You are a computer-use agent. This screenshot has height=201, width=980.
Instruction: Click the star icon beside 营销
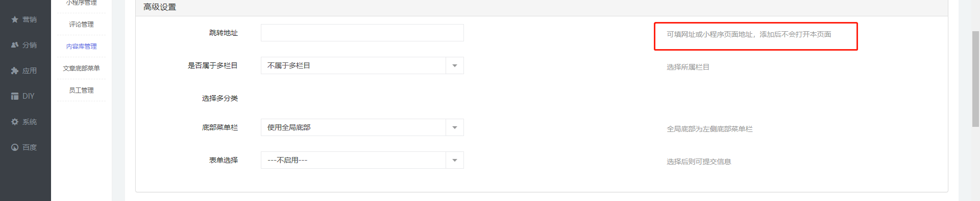coord(15,19)
